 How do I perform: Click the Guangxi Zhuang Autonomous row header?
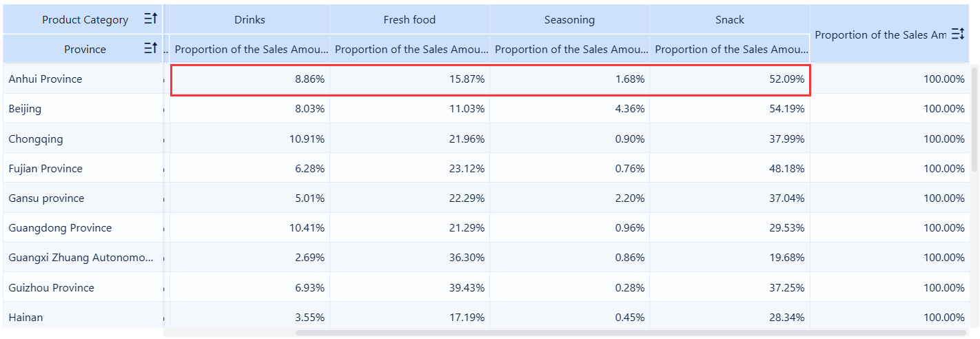[81, 258]
